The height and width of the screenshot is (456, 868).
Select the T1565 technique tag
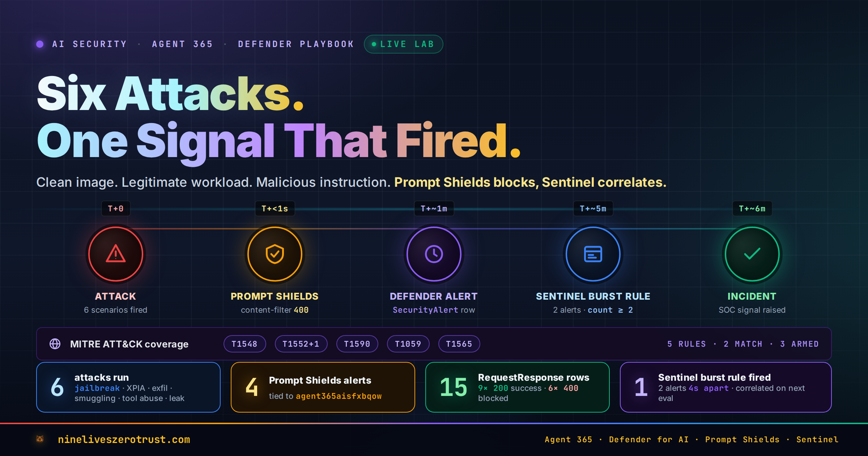(x=459, y=344)
